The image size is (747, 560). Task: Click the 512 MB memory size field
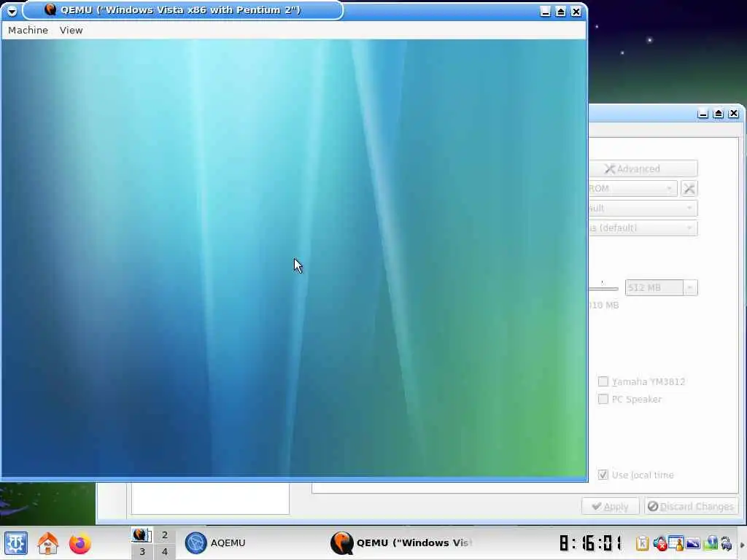click(654, 287)
